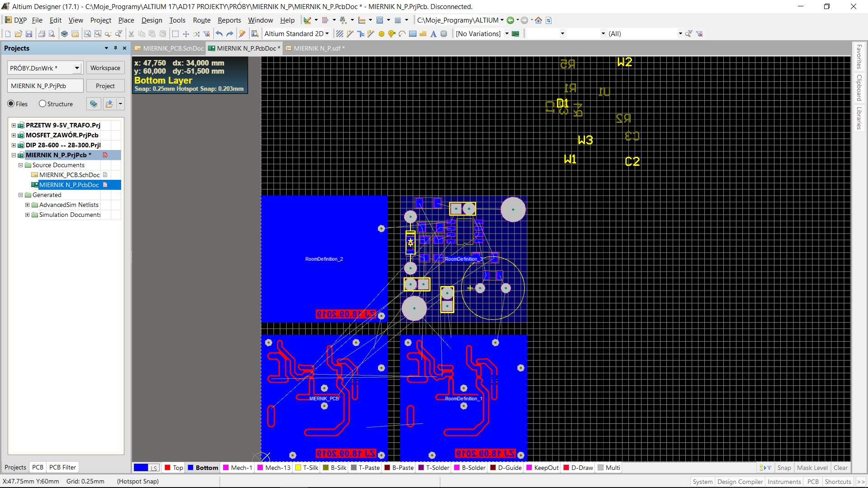Select the Files radio button
Image resolution: width=868 pixels, height=488 pixels.
click(11, 104)
